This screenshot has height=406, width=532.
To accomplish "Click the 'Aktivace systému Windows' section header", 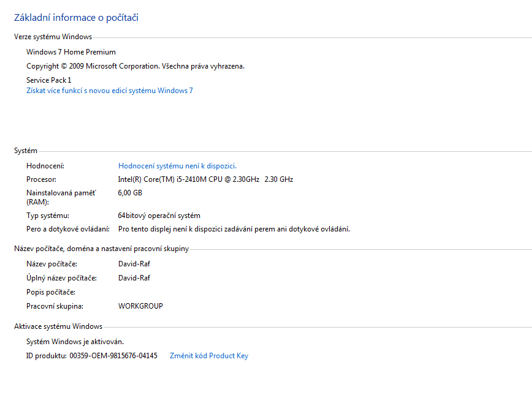I will [x=58, y=326].
